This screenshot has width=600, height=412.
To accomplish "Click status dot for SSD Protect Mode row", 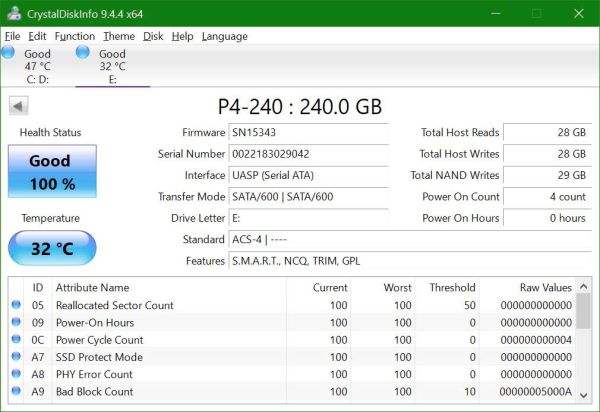I will click(x=16, y=356).
